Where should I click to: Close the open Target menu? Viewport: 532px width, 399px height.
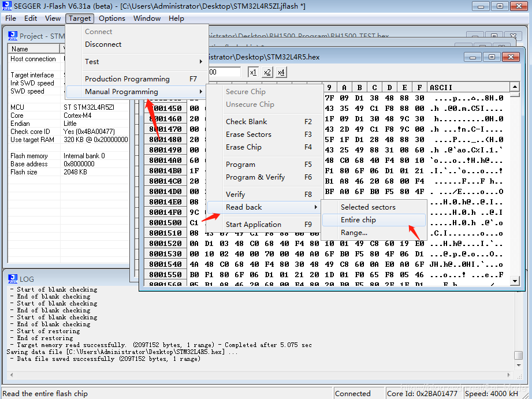pos(80,18)
